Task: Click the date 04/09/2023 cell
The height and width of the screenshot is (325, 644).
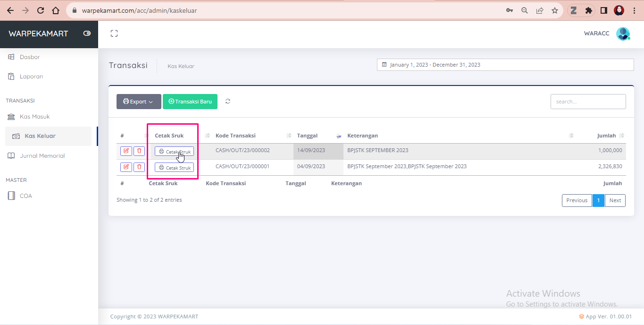Action: (318, 167)
